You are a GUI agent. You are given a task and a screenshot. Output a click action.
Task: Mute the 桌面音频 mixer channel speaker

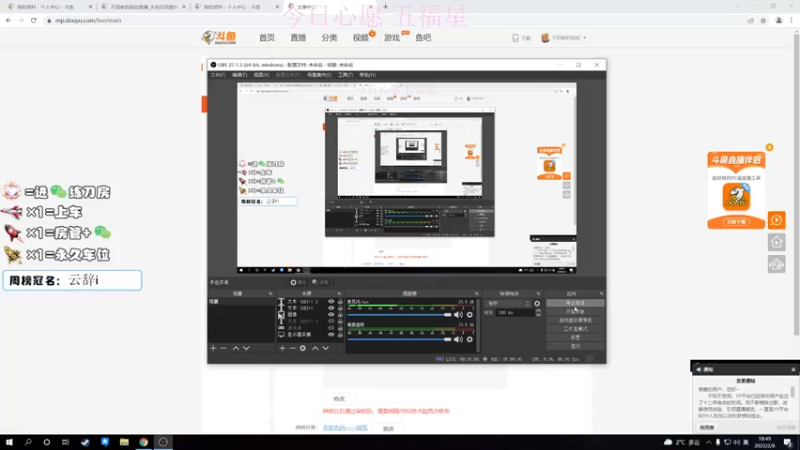coord(458,339)
